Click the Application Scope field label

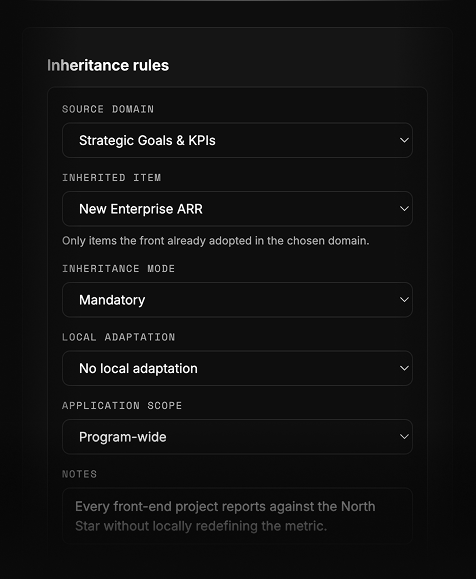coord(122,405)
